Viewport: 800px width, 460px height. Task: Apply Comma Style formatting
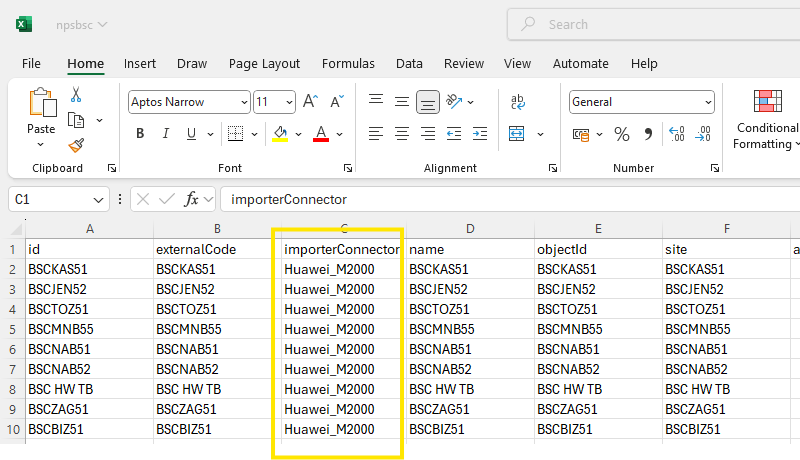coord(647,134)
